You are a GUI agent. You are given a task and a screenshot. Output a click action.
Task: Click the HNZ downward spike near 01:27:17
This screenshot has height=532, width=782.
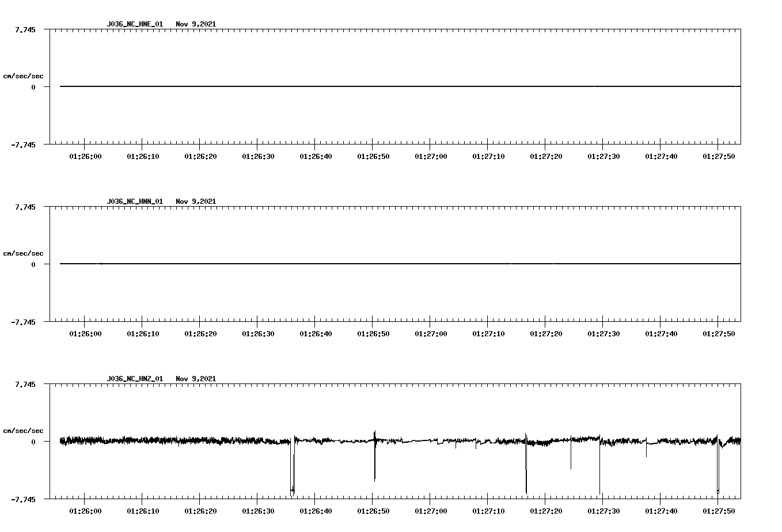(x=526, y=463)
